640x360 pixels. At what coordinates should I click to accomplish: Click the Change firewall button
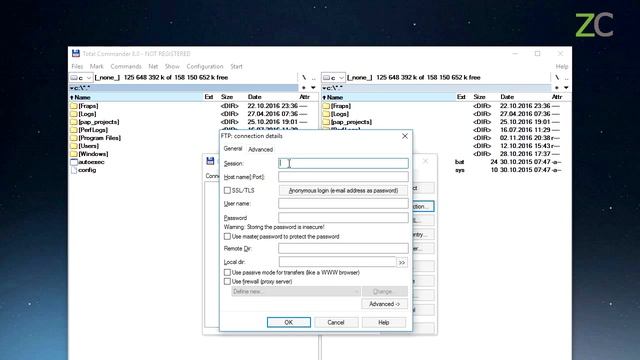(384, 291)
